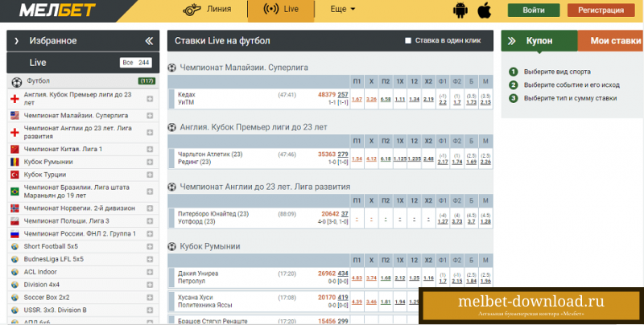Select П1 odds 1.67 for Кедах
The image size is (644, 325).
[x=357, y=99]
